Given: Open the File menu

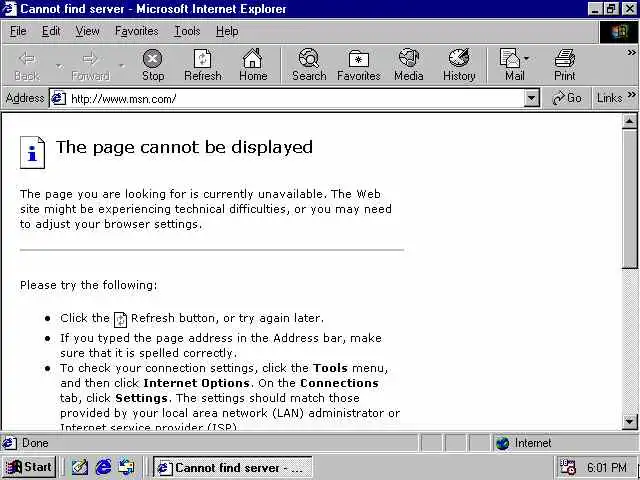Looking at the screenshot, I should [18, 31].
